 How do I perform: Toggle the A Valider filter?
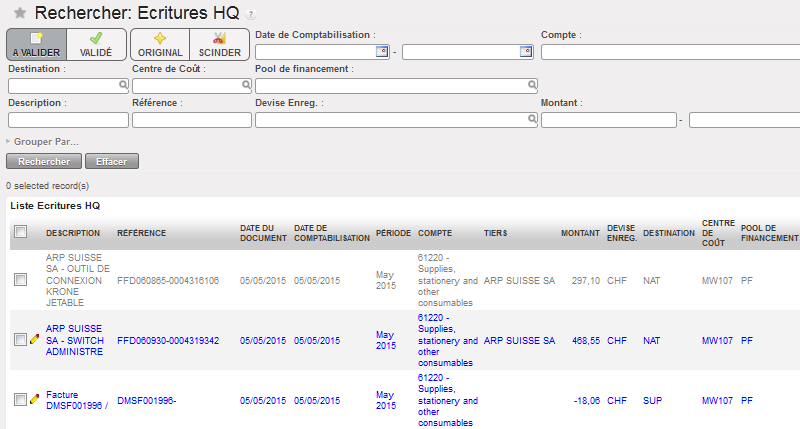(36, 44)
